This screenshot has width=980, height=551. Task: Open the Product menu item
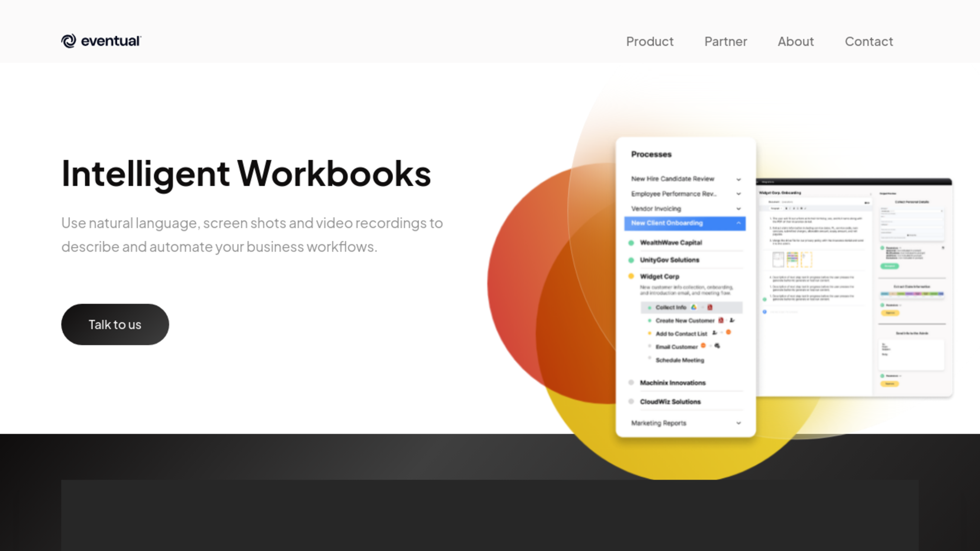tap(650, 41)
